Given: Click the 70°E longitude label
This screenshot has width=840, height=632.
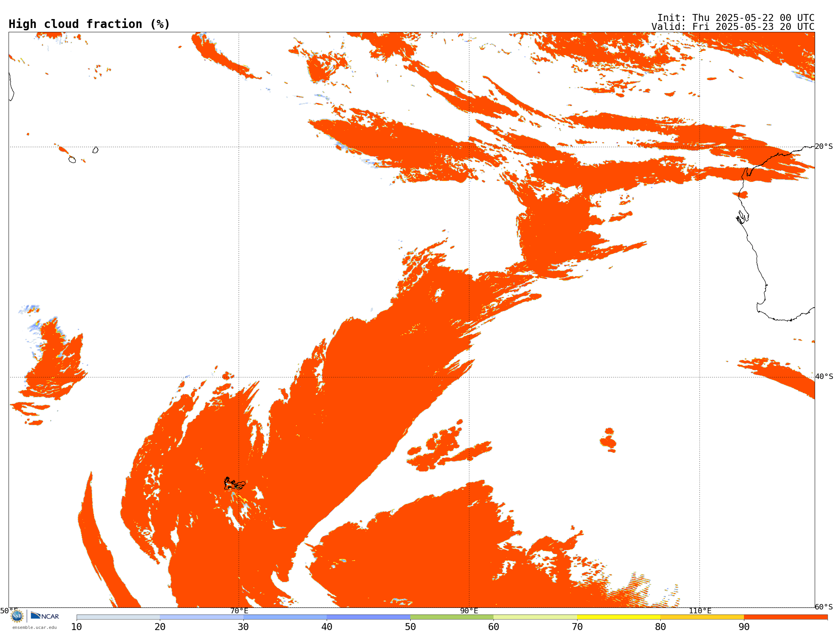Looking at the screenshot, I should coord(239,611).
